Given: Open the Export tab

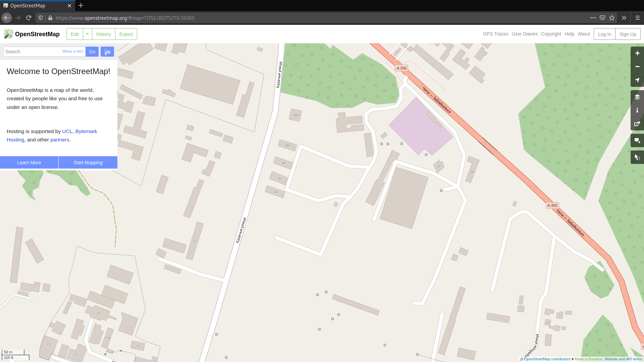Looking at the screenshot, I should coord(126,34).
